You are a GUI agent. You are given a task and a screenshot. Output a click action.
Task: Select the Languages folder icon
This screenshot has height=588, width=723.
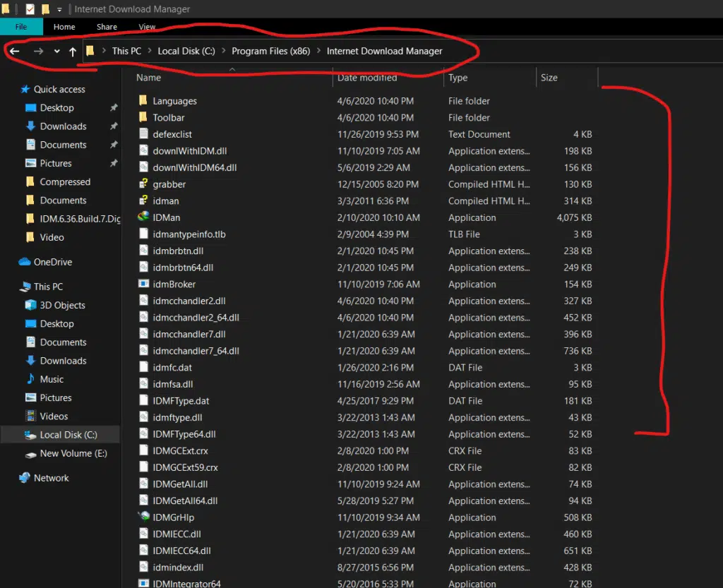tap(143, 100)
